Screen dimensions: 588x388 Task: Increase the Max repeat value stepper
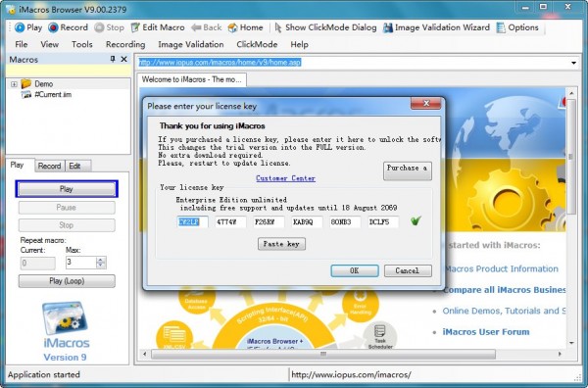[x=101, y=260]
